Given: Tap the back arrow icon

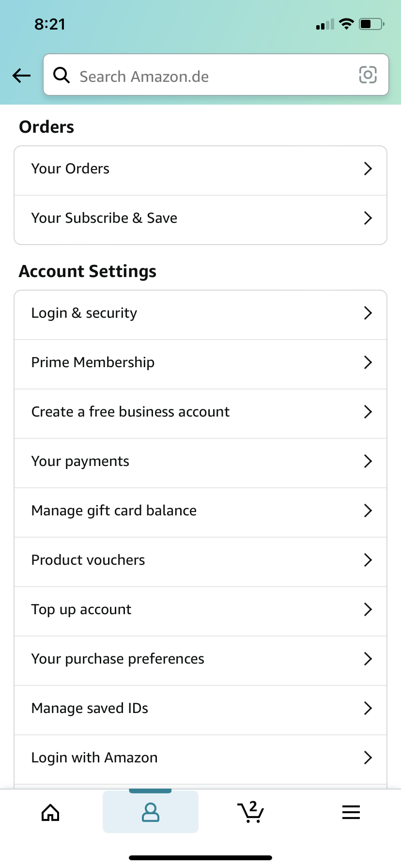Looking at the screenshot, I should [21, 76].
